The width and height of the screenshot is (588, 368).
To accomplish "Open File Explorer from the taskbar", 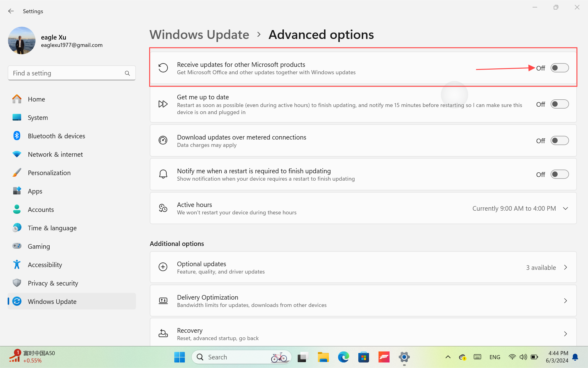I will pos(323,357).
